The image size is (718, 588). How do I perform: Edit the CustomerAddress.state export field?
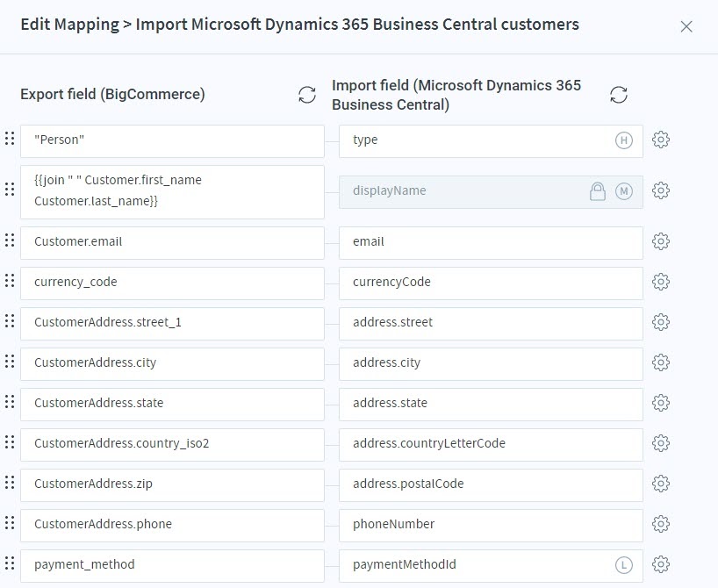(x=172, y=404)
